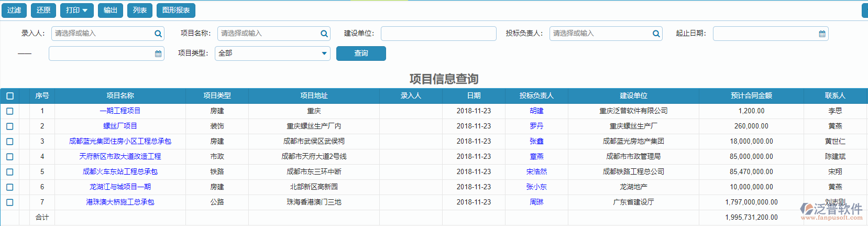Click the 建设单位 column header
This screenshot has height=226, width=868.
(x=633, y=96)
